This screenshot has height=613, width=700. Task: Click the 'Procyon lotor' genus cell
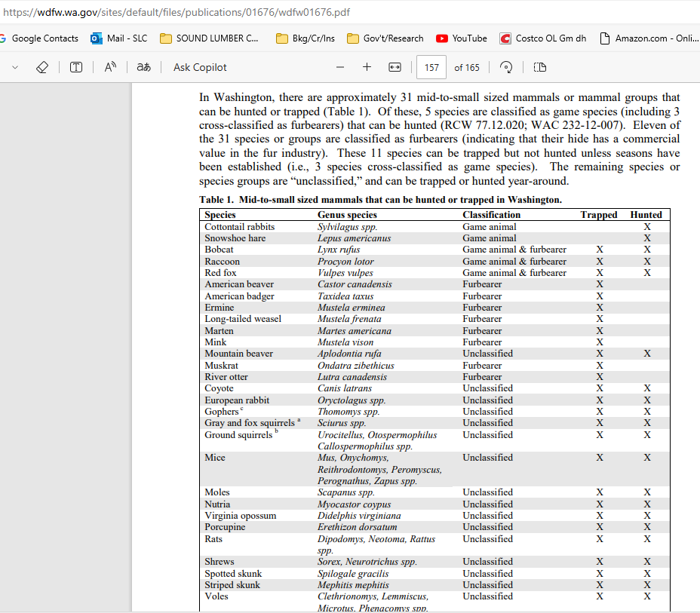345,262
